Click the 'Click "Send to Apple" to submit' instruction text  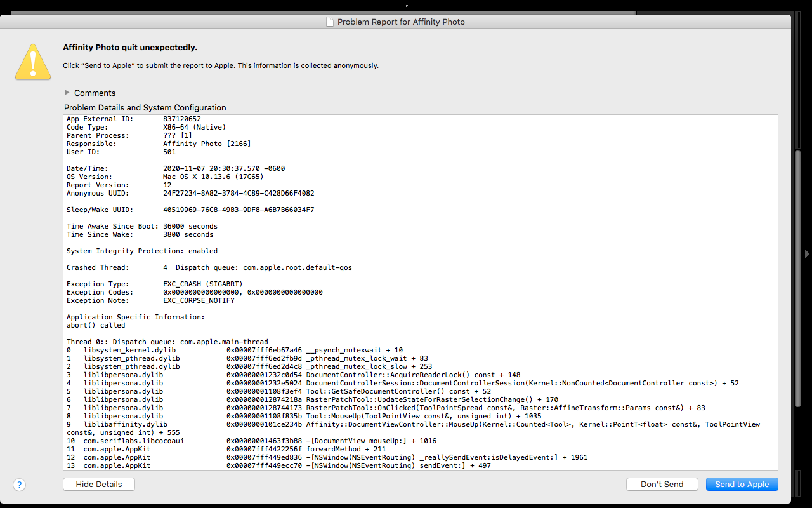pos(221,65)
